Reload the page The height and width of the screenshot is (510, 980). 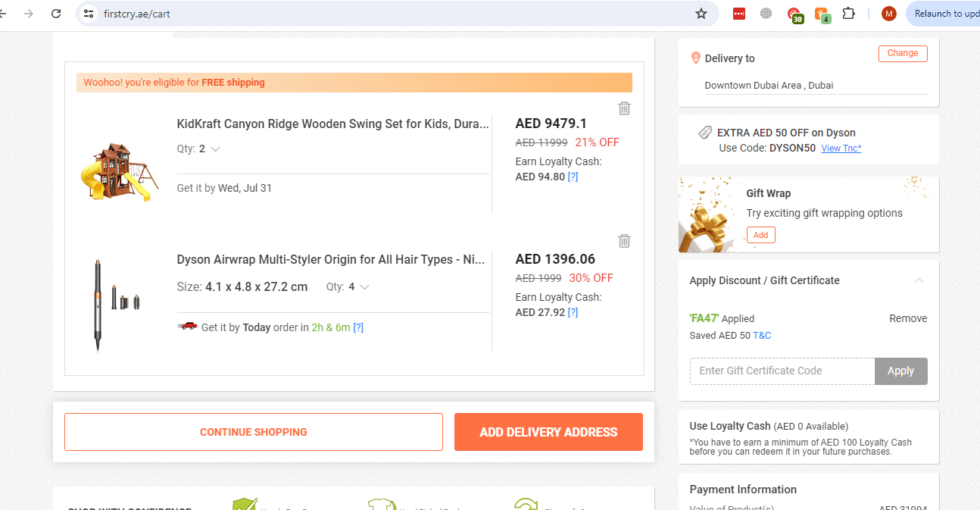click(x=56, y=14)
